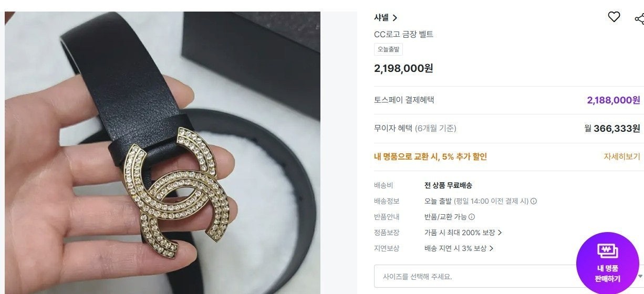Click the product price 2,198,000원
Screen dimensions: 644x294
403,68
